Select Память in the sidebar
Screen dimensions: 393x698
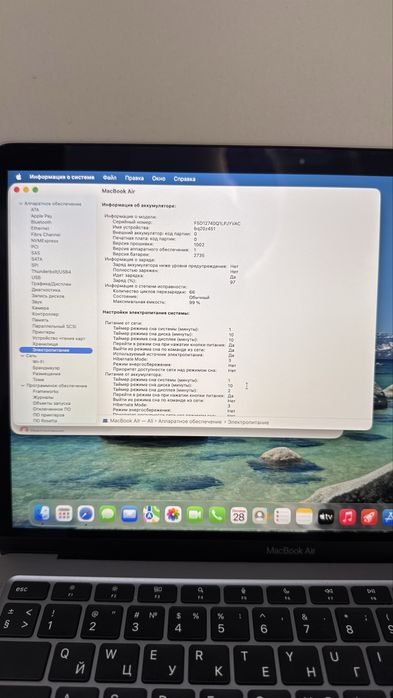pos(41,320)
